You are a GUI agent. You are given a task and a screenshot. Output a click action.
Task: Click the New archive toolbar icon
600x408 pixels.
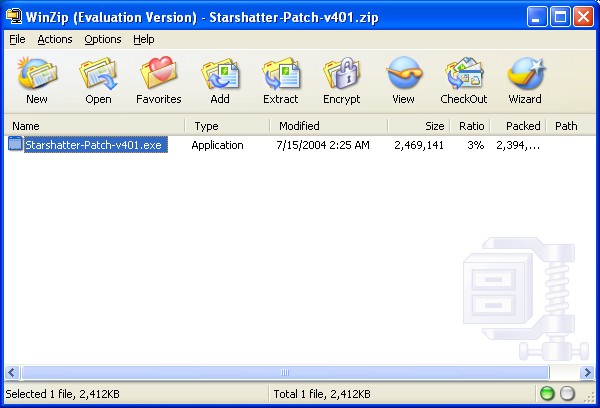click(x=37, y=73)
